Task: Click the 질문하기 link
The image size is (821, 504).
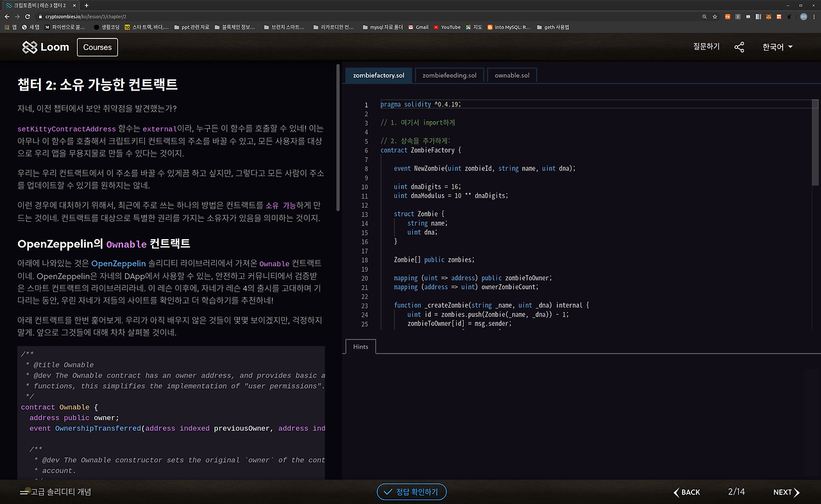Action: tap(706, 47)
